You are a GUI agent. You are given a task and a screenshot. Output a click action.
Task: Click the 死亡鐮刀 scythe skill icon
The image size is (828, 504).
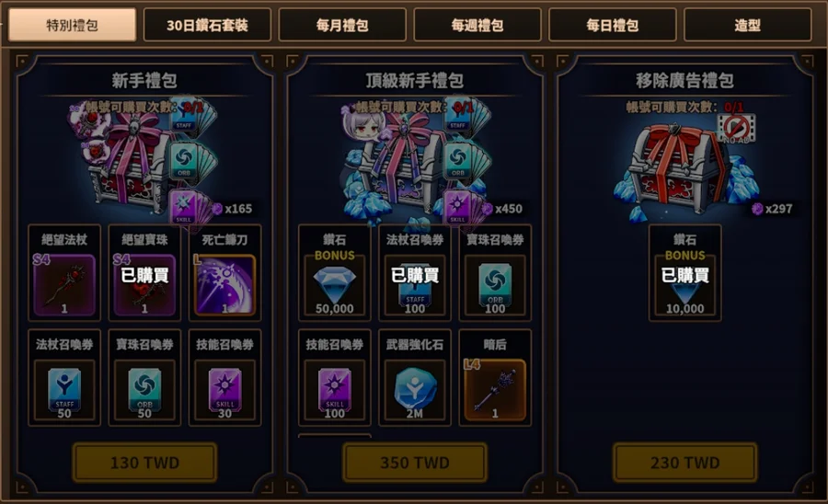point(225,285)
